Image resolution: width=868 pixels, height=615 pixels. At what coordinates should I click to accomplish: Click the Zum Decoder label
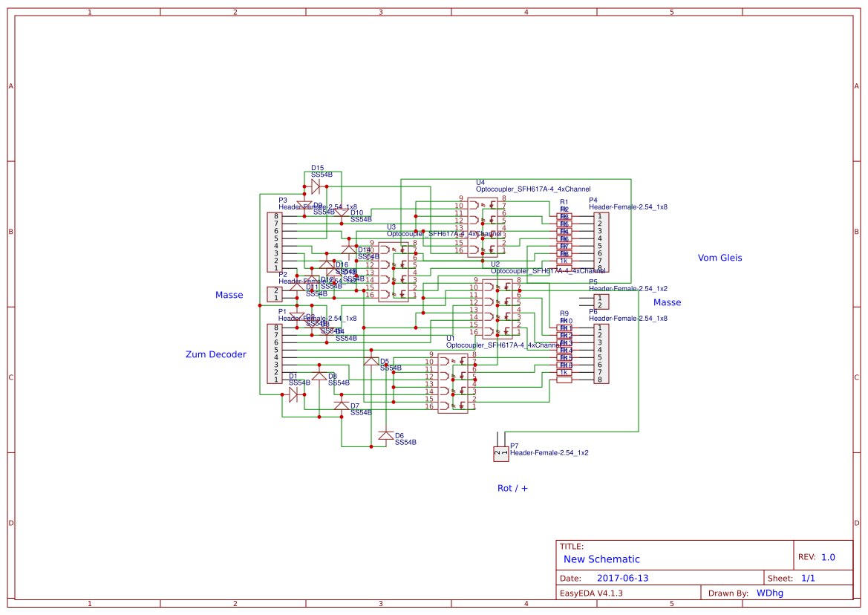[216, 354]
